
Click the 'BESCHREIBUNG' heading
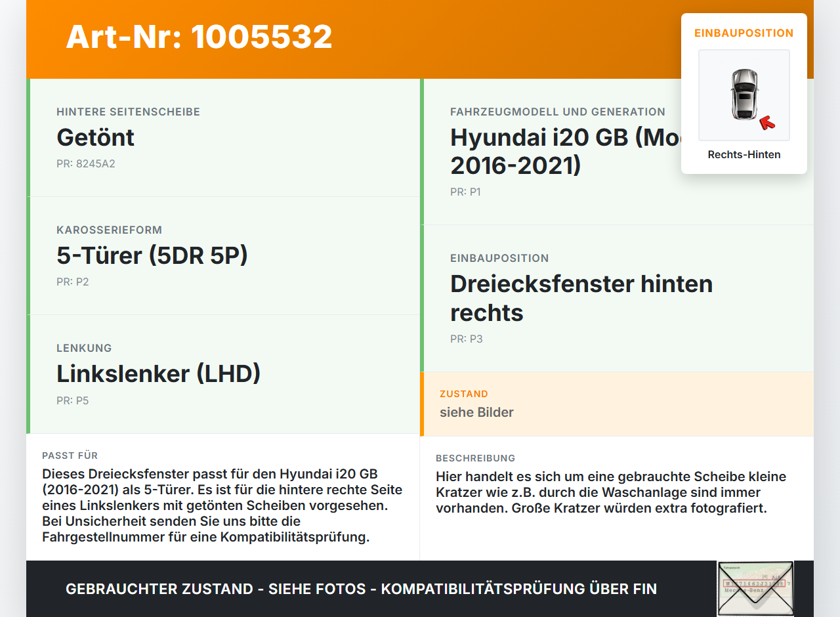476,458
